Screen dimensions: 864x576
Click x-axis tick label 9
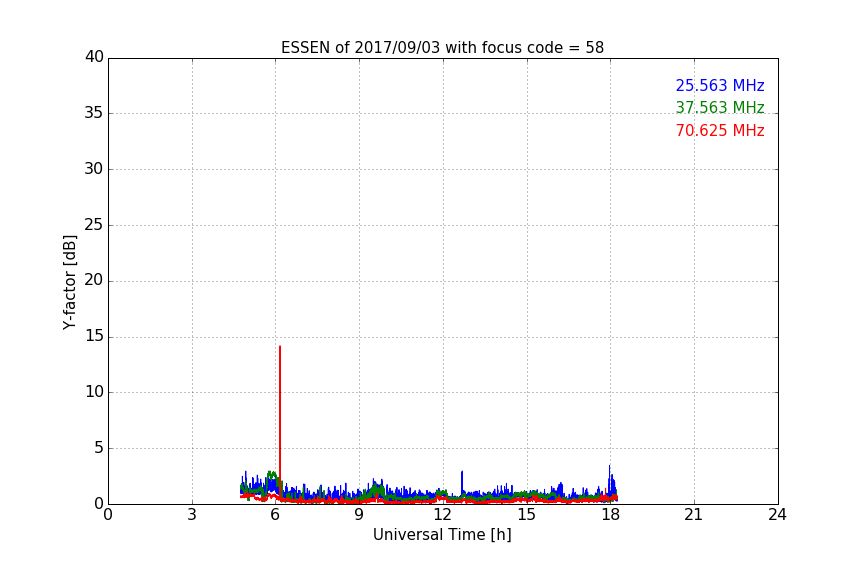point(359,515)
